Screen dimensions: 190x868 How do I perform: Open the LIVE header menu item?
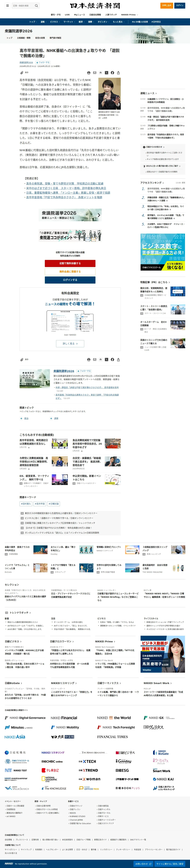pos(67,15)
